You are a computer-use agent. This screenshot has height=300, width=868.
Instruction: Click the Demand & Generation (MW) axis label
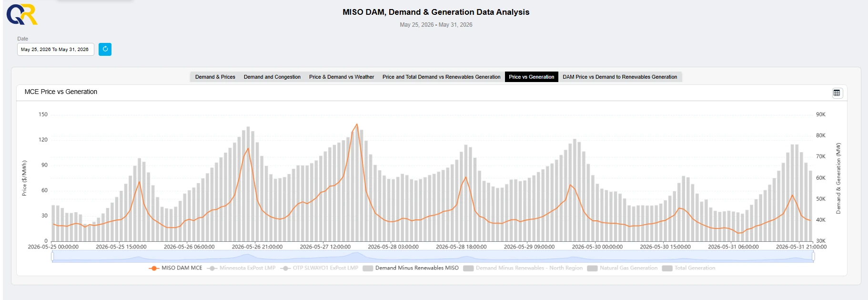pos(838,178)
